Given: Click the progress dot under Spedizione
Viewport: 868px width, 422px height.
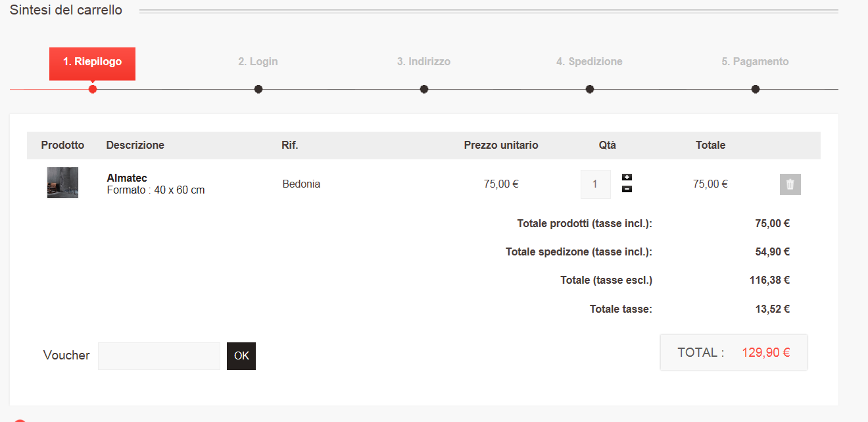Looking at the screenshot, I should pyautogui.click(x=590, y=89).
